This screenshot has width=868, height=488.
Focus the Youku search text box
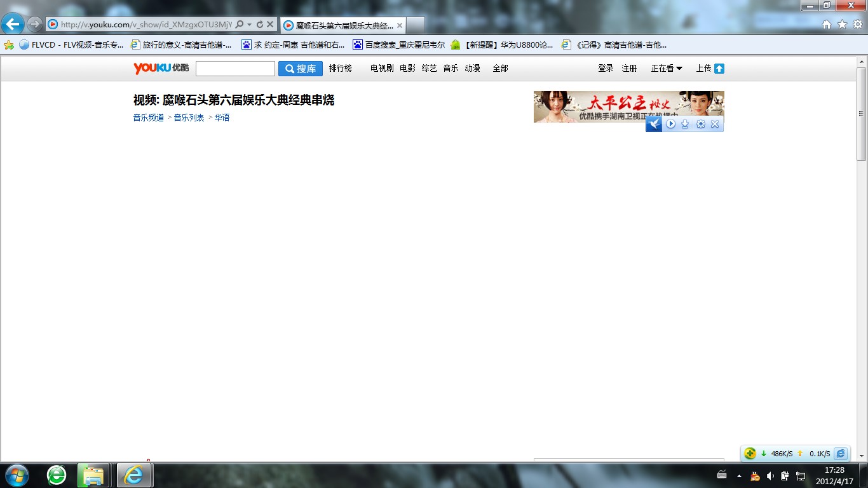(x=235, y=69)
